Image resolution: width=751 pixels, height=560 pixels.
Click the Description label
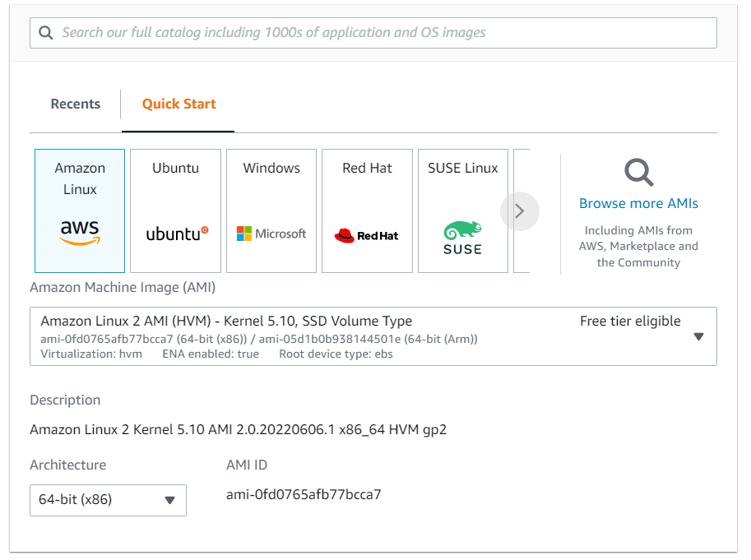[x=65, y=400]
